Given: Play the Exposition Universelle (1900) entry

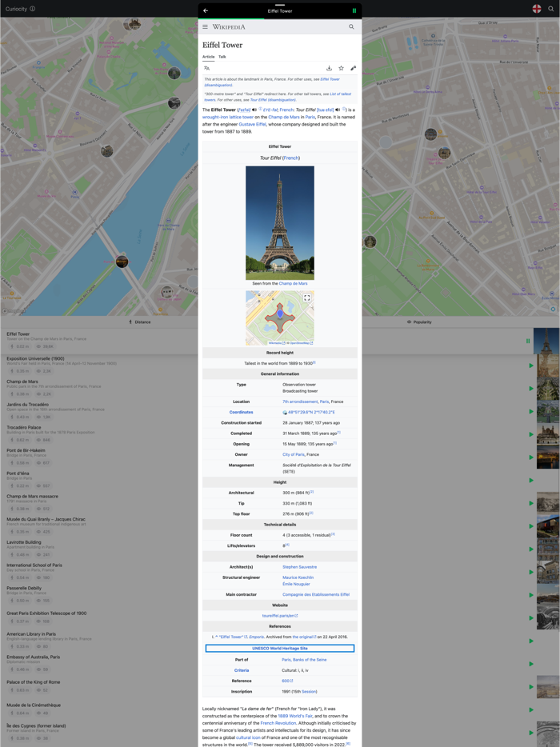Looking at the screenshot, I should click(x=531, y=366).
